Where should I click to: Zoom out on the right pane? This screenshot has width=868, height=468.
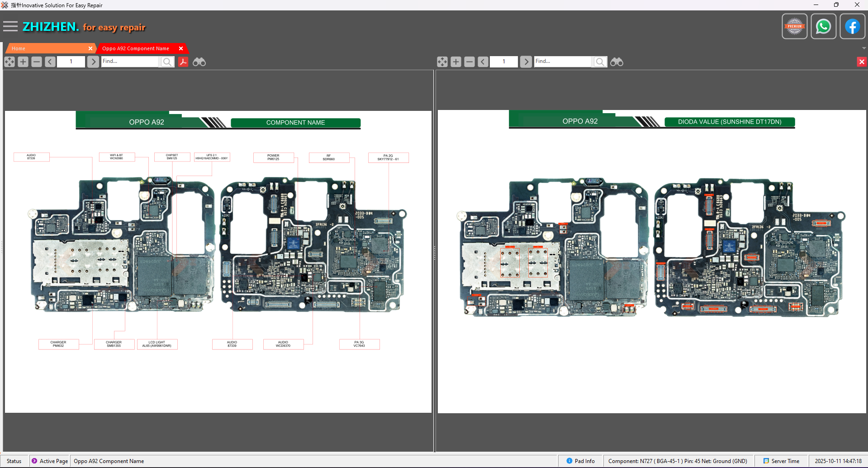[x=470, y=62]
